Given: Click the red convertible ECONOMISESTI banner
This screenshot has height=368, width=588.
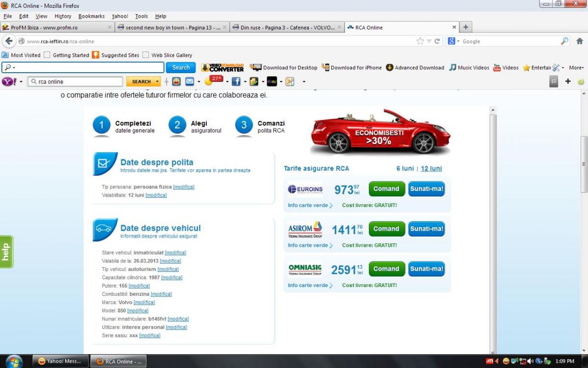Looking at the screenshot, I should pos(381,131).
